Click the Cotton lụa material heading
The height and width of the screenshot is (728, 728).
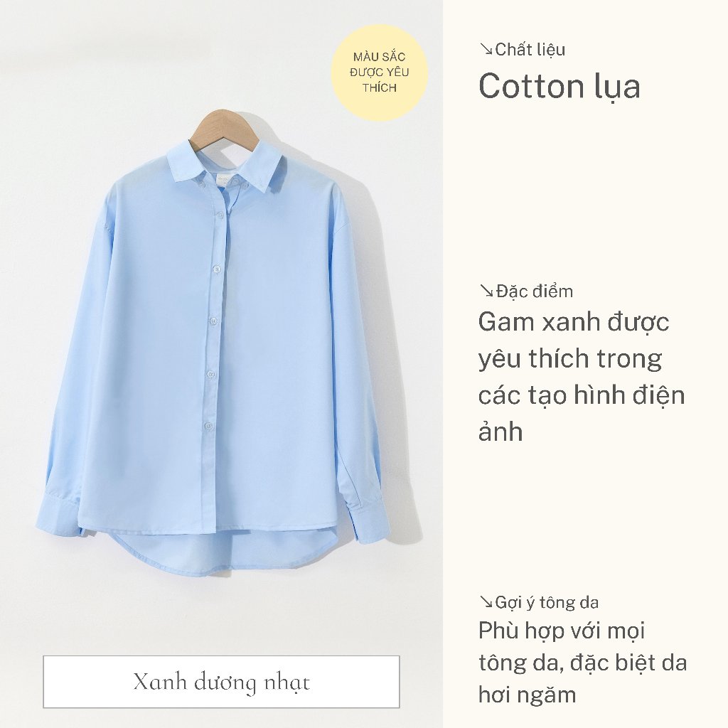tap(559, 87)
